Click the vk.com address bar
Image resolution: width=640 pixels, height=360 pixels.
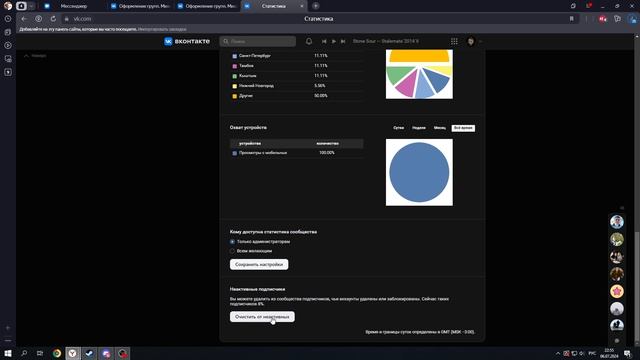click(82, 19)
